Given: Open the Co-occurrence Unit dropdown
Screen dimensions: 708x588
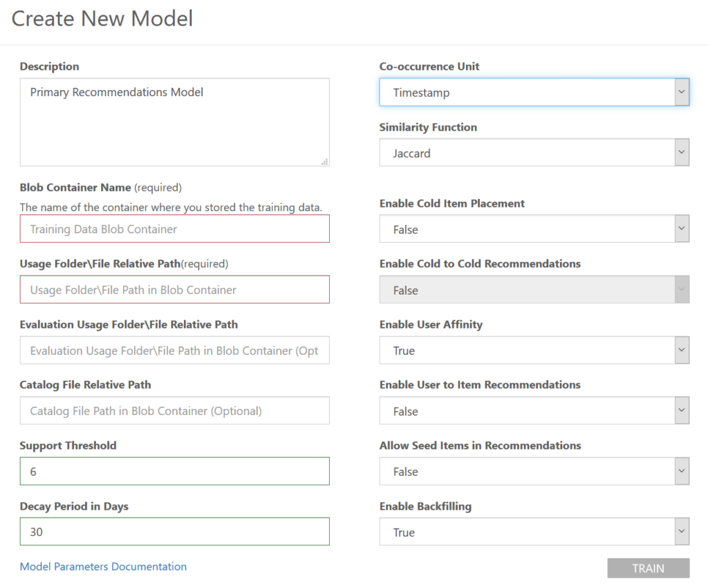Looking at the screenshot, I should 532,91.
